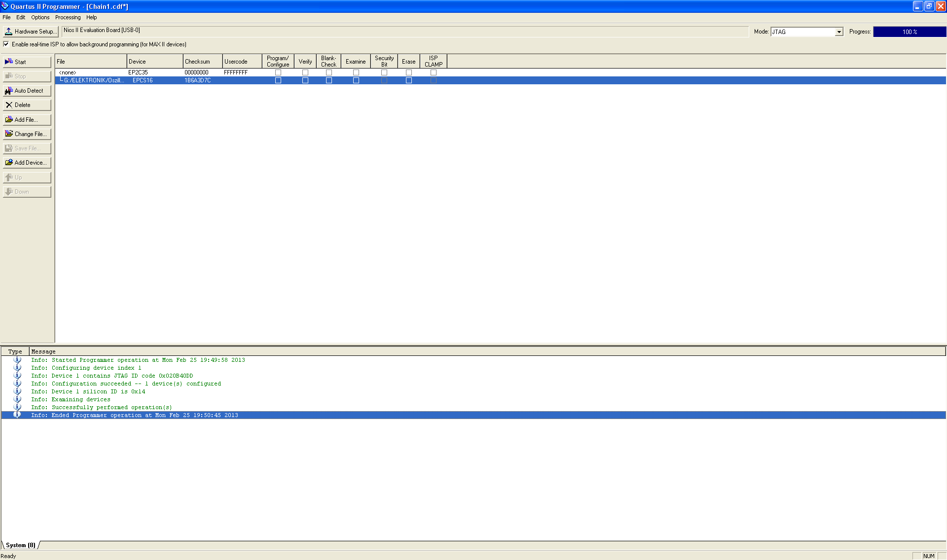Open the Options menu
Image resolution: width=947 pixels, height=560 pixels.
tap(40, 17)
